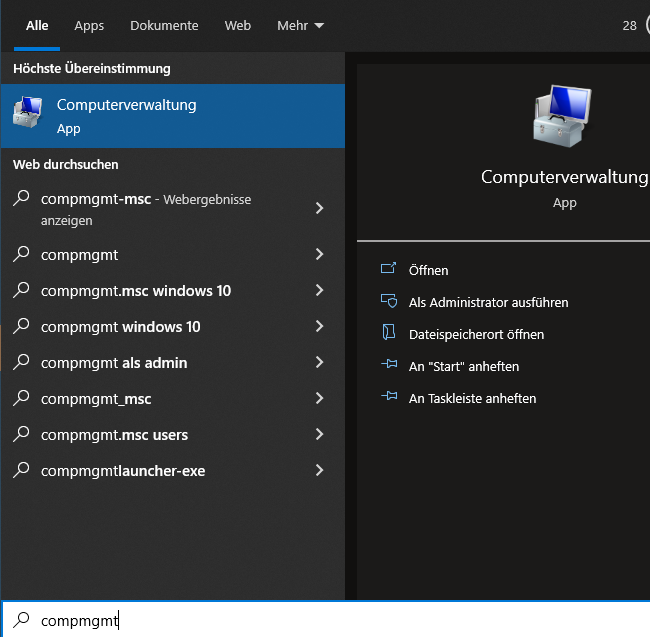Expand compmgmt als admin chevron
Screen dimensions: 650x637
tap(319, 362)
